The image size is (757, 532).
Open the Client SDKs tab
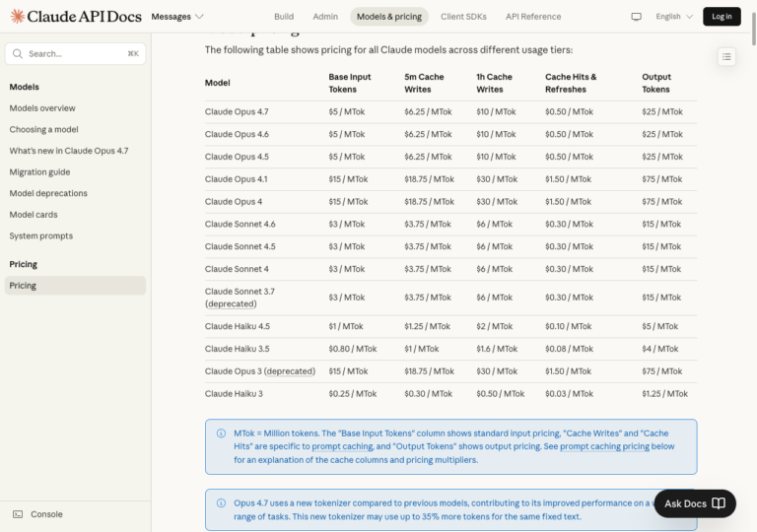point(463,17)
